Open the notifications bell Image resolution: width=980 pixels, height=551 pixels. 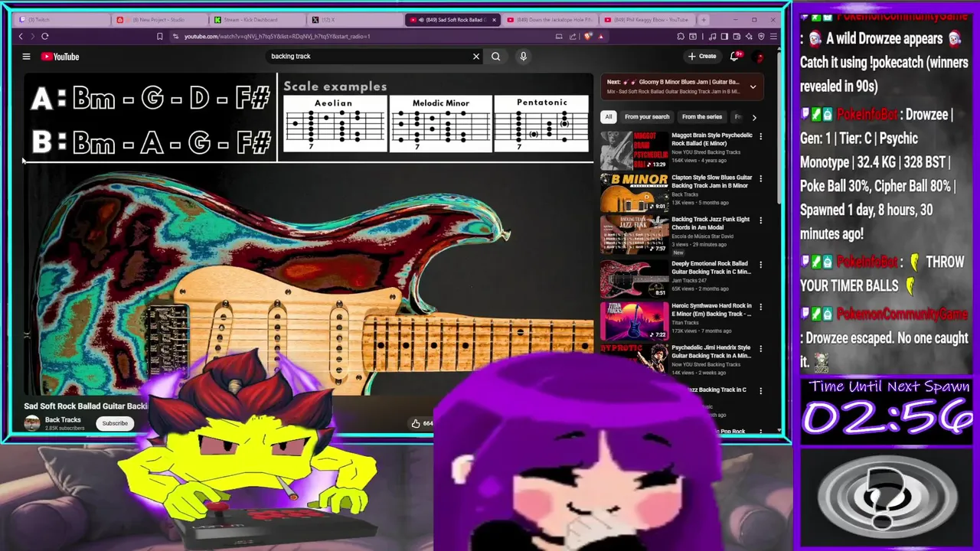coord(735,56)
